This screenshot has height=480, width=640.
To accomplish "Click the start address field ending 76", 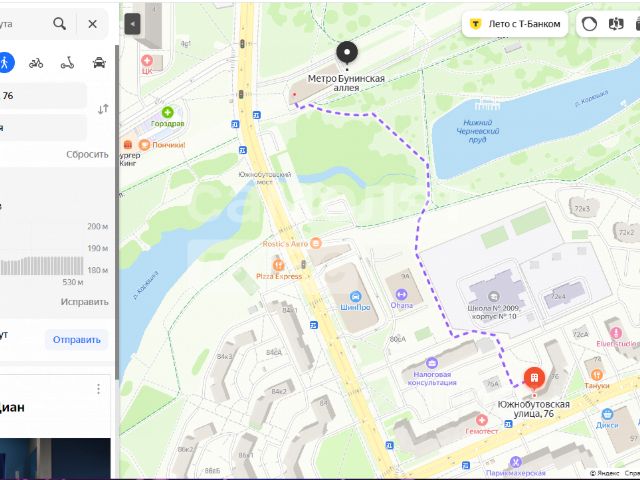I will coord(43,96).
